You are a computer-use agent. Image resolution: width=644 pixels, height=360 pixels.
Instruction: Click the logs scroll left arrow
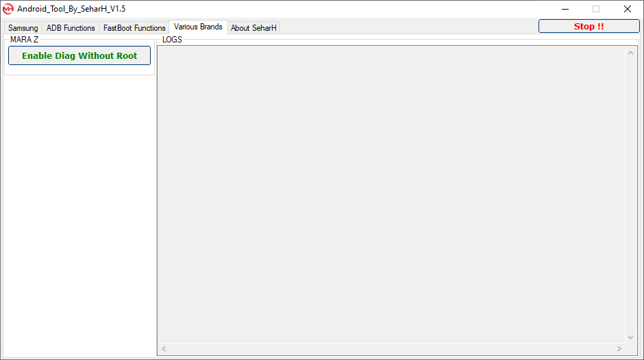(164, 348)
